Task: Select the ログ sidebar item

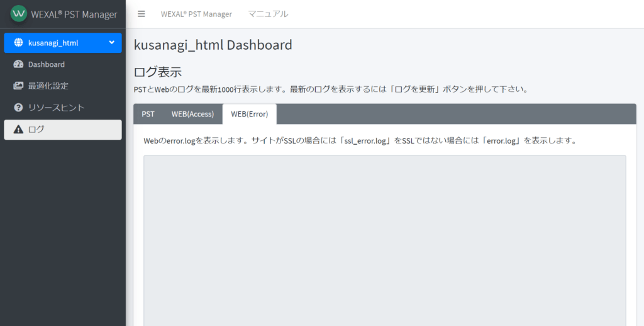Action: 63,130
